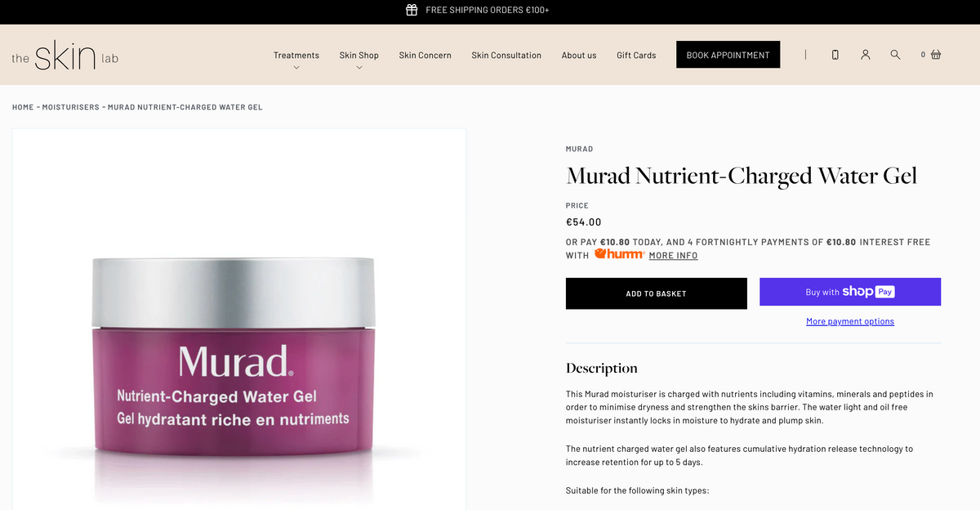
Task: Open the mobile phone icon in header
Action: (x=835, y=55)
